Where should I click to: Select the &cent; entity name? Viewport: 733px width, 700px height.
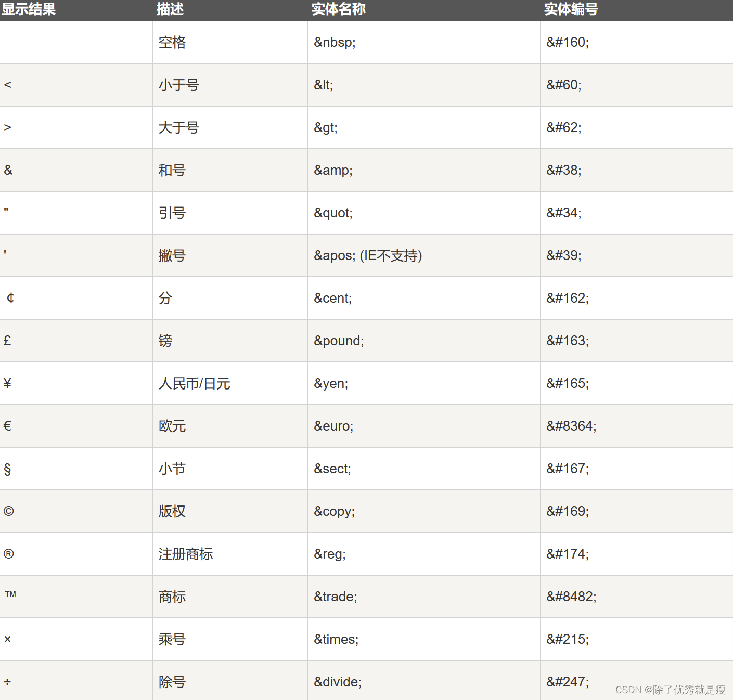coord(333,298)
